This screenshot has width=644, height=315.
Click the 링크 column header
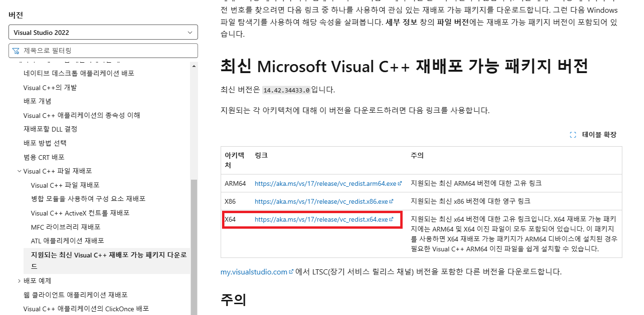tap(261, 155)
